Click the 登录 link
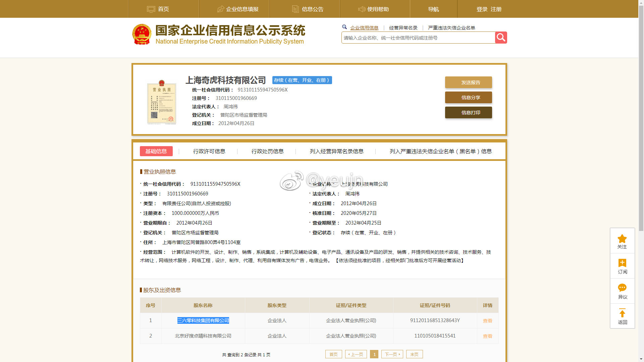The height and width of the screenshot is (362, 644). click(x=482, y=9)
